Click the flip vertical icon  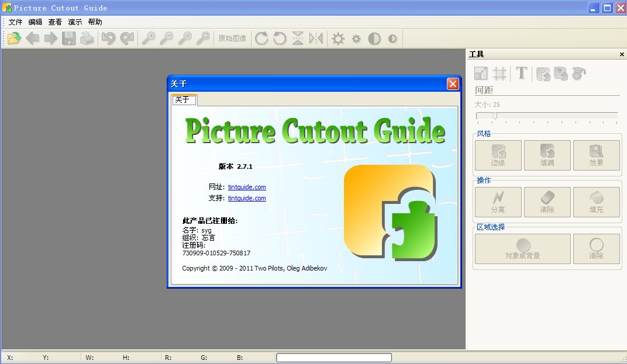tap(298, 39)
